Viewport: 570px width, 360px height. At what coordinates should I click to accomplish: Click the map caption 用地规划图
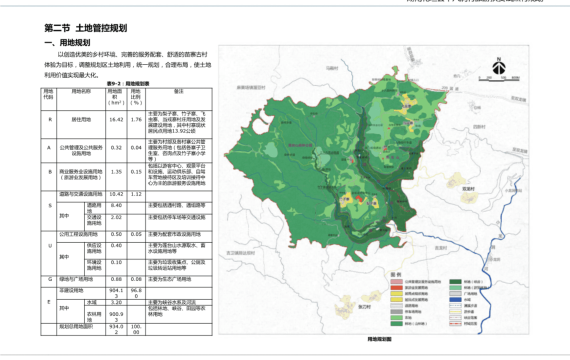(x=380, y=339)
